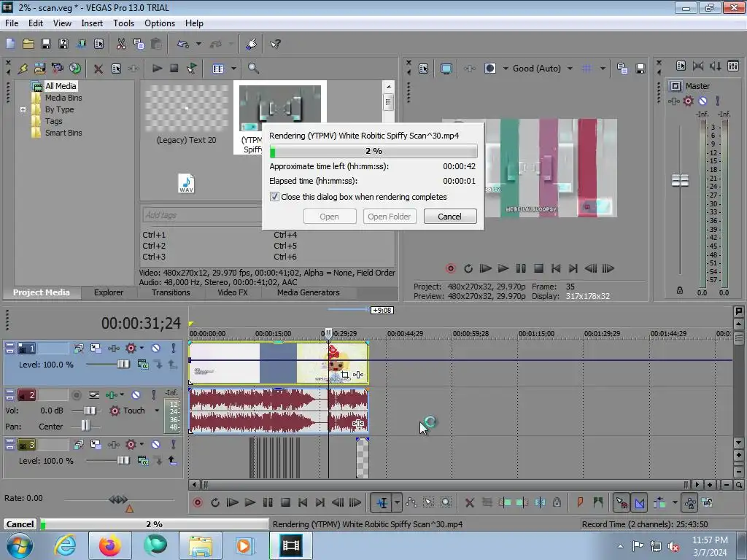
Task: Toggle Automatic Crossfades in timeline toolbar
Action: [639, 502]
